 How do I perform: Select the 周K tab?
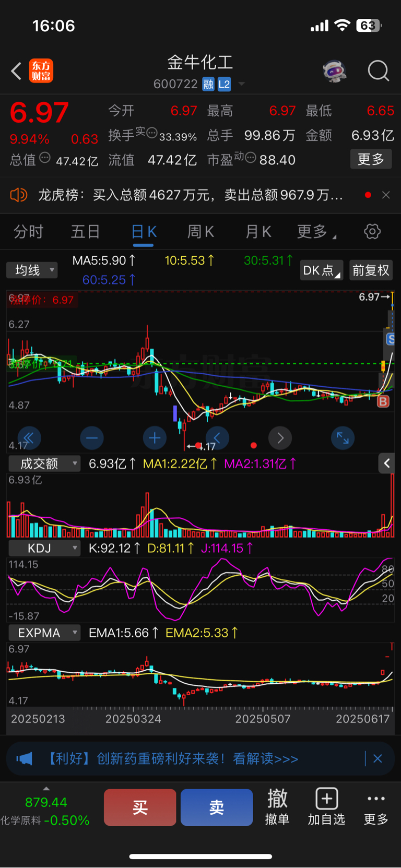click(201, 231)
